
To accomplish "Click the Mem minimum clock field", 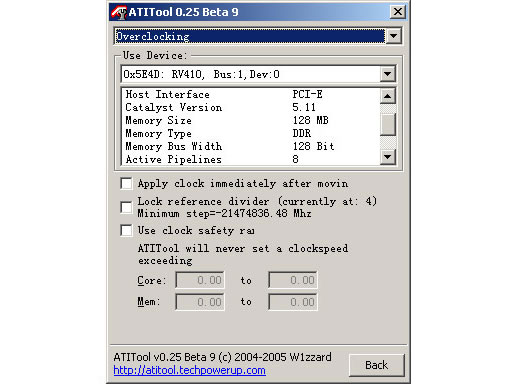I will coord(200,302).
